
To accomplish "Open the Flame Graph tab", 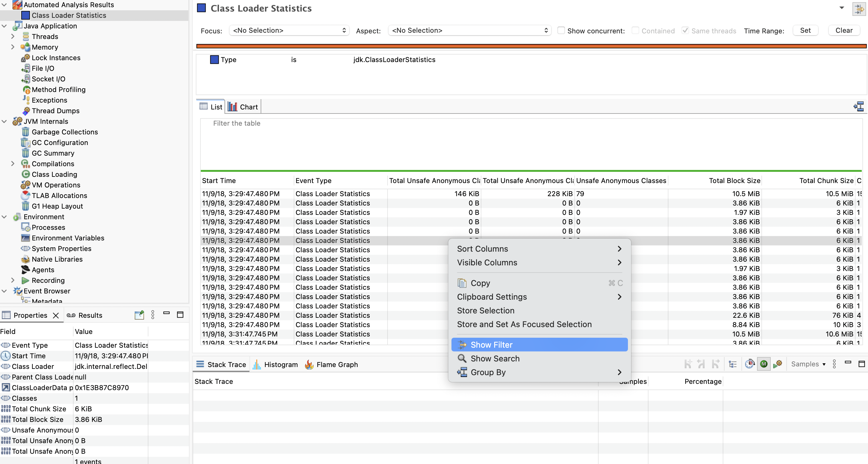I will (331, 365).
